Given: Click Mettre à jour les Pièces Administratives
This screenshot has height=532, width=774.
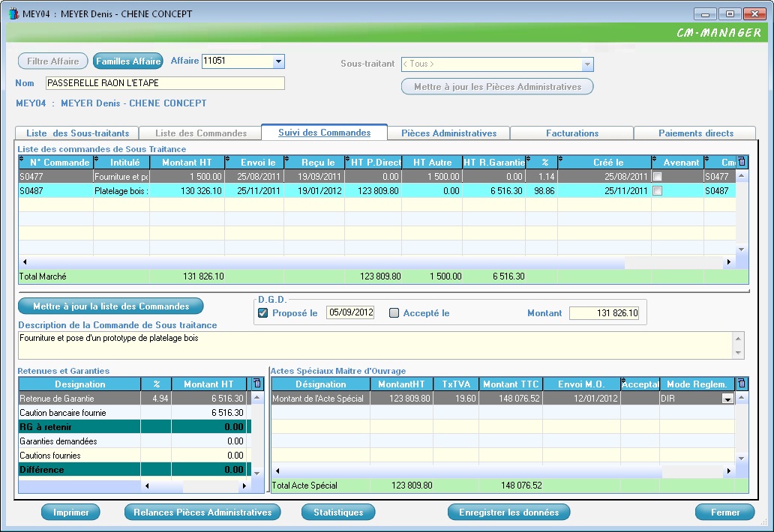Looking at the screenshot, I should point(497,87).
